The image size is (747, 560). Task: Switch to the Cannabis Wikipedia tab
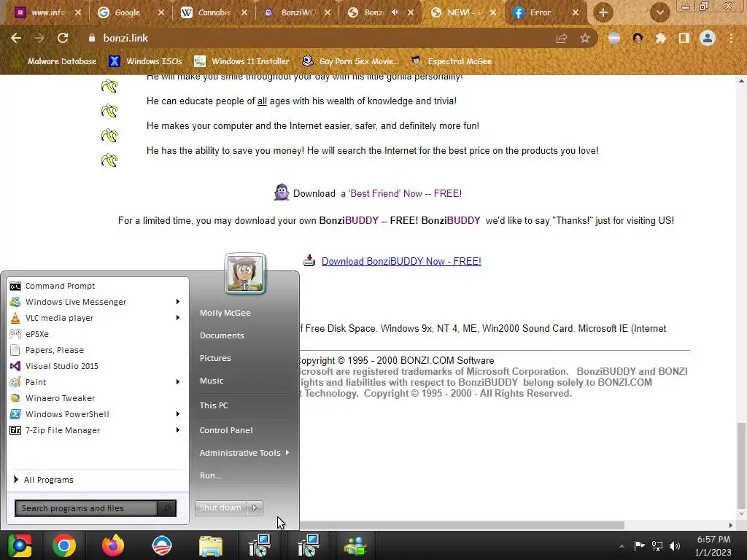tap(214, 13)
